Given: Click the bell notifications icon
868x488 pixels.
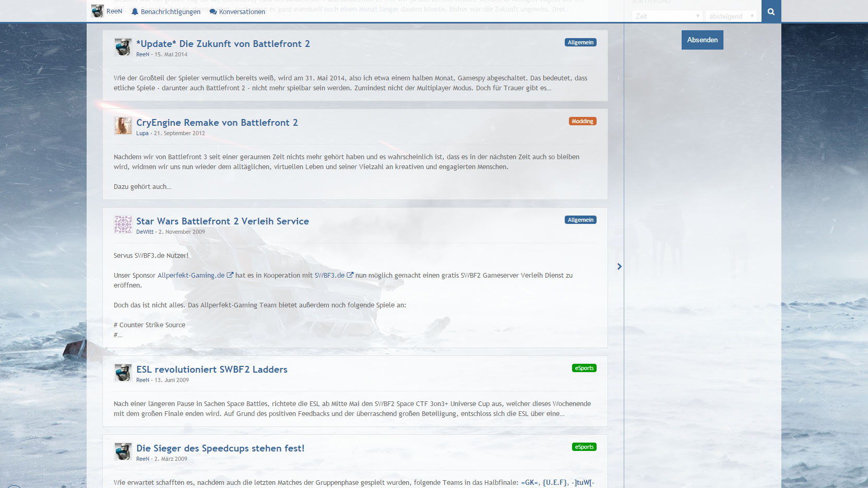Looking at the screenshot, I should pyautogui.click(x=135, y=11).
